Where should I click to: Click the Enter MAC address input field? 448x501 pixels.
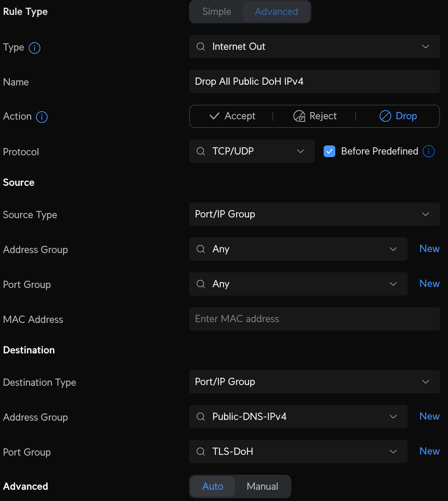coord(314,319)
